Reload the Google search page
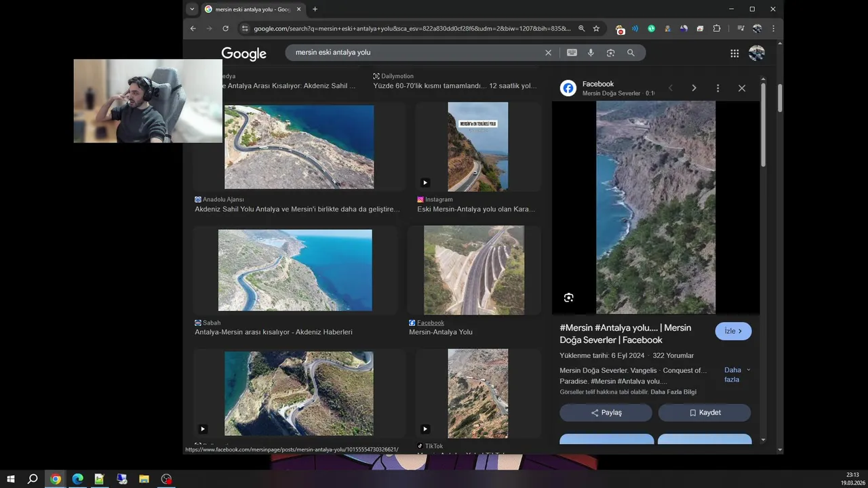868x488 pixels. 226,28
